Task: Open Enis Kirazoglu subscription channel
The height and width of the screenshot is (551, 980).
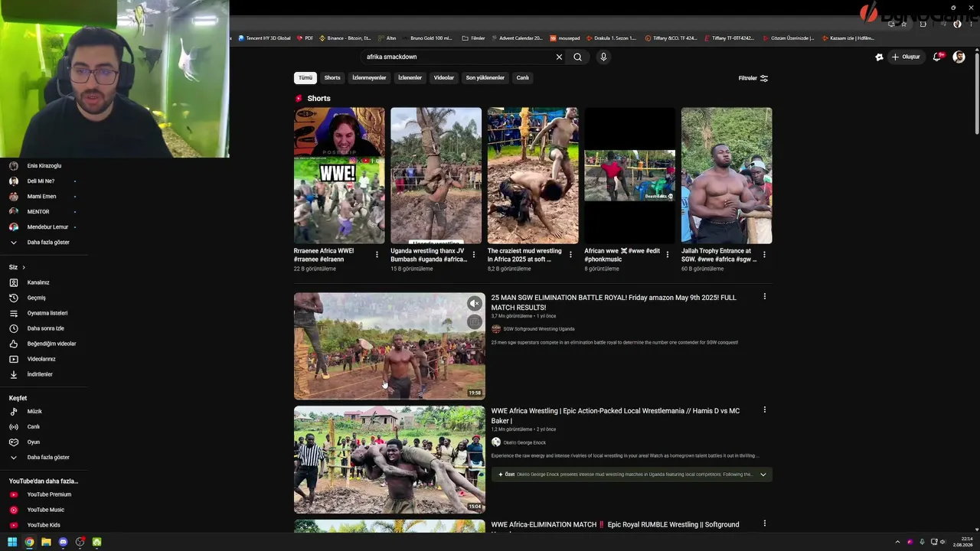Action: click(x=43, y=166)
